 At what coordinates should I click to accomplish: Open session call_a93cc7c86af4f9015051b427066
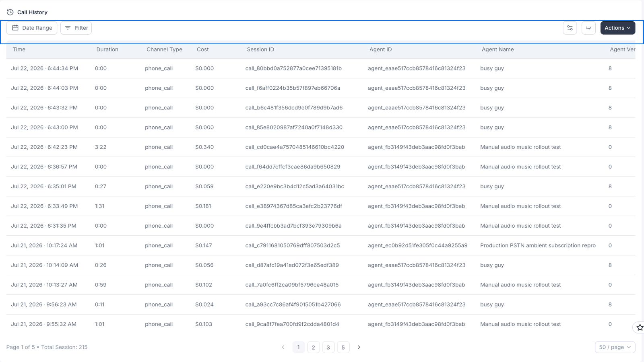pyautogui.click(x=293, y=304)
